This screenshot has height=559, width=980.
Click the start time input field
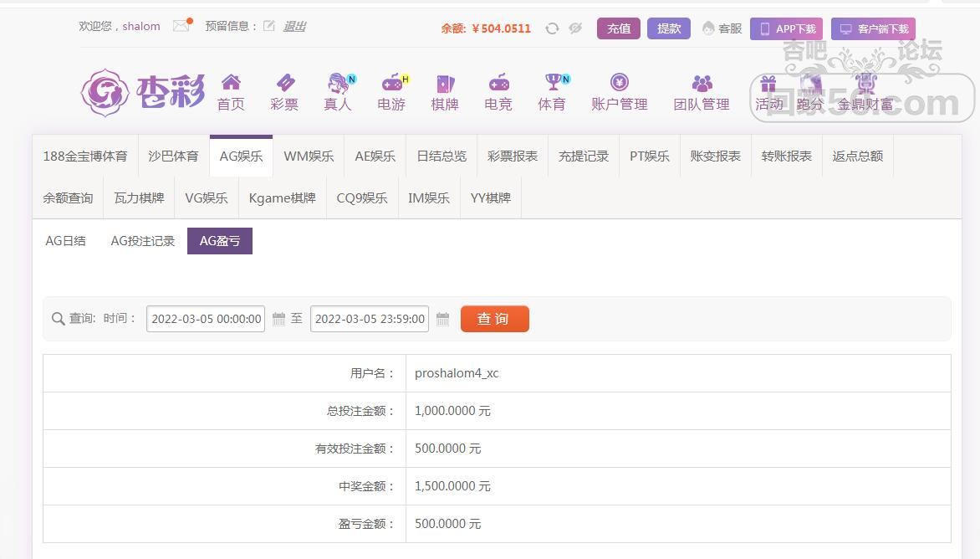[x=206, y=319]
